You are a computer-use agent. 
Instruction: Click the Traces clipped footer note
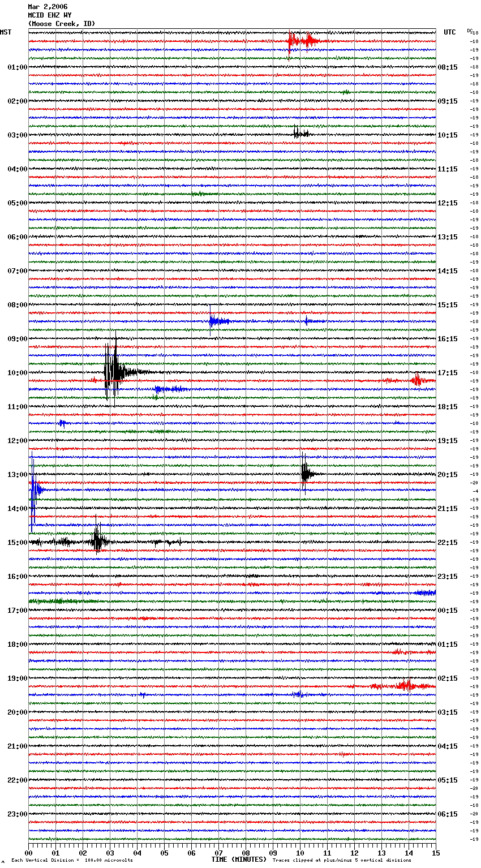point(342,860)
